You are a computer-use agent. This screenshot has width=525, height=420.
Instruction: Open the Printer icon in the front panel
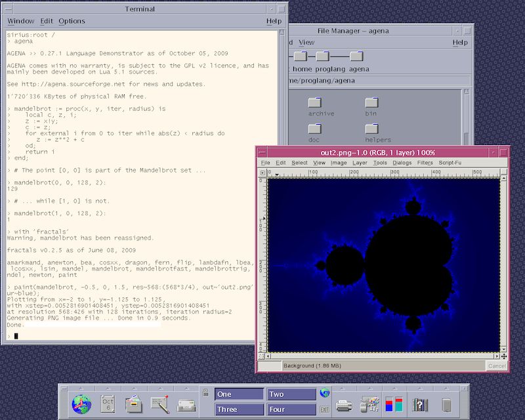click(345, 404)
